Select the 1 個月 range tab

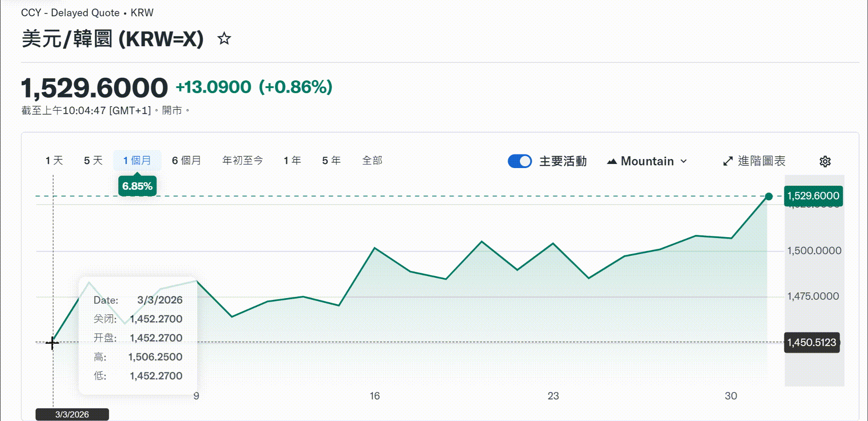point(137,160)
